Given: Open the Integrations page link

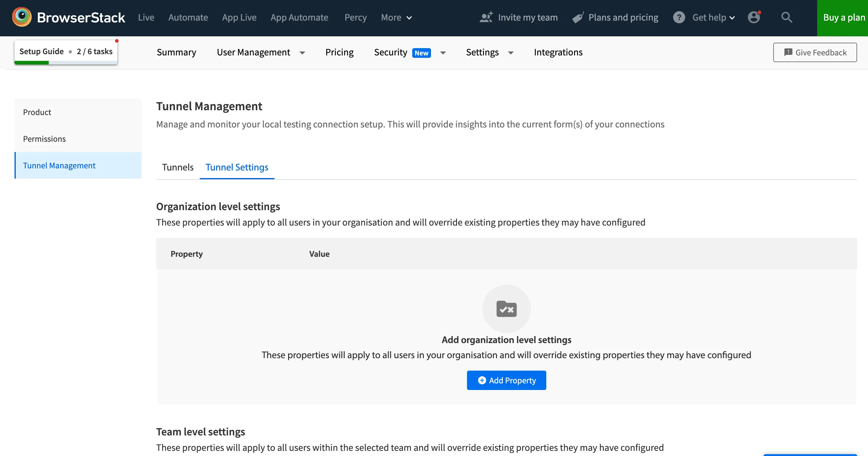Looking at the screenshot, I should [558, 52].
